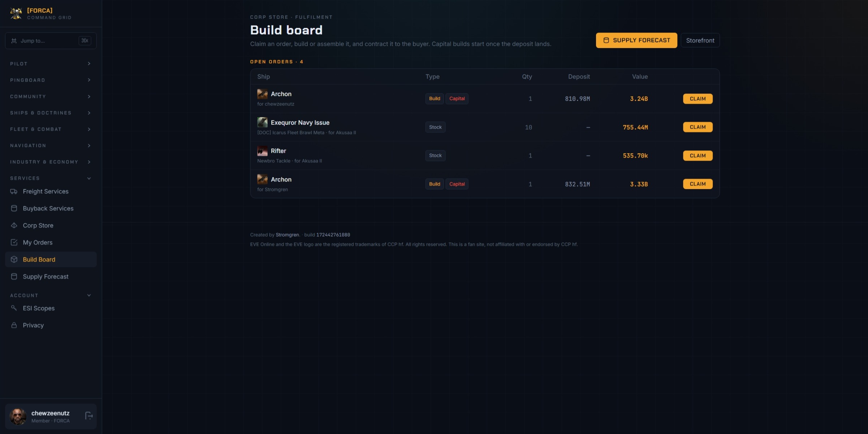Click the Stock tag on Rifter row
This screenshot has height=434, width=868.
(x=435, y=156)
